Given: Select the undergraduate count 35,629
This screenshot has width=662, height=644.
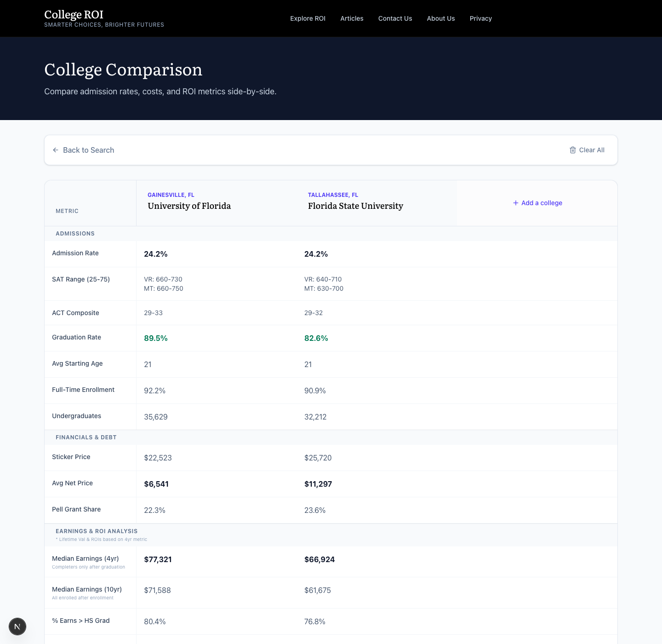Looking at the screenshot, I should pyautogui.click(x=156, y=417).
